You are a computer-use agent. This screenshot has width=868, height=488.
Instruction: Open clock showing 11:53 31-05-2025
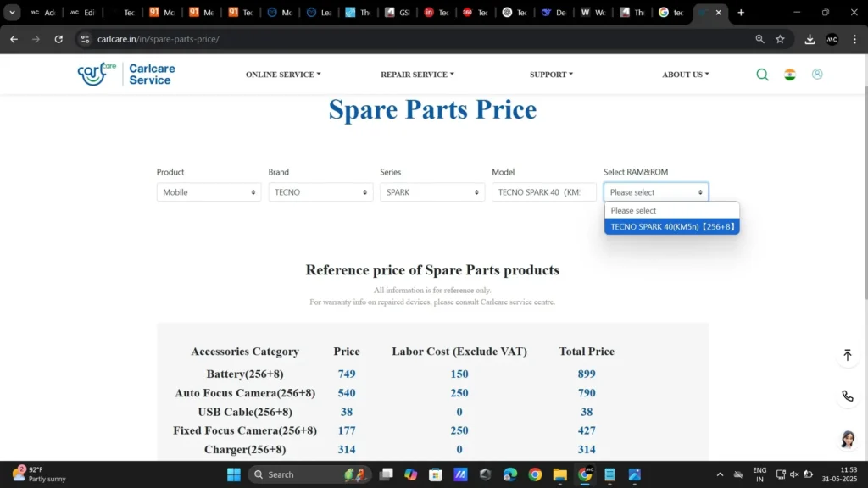coord(839,474)
